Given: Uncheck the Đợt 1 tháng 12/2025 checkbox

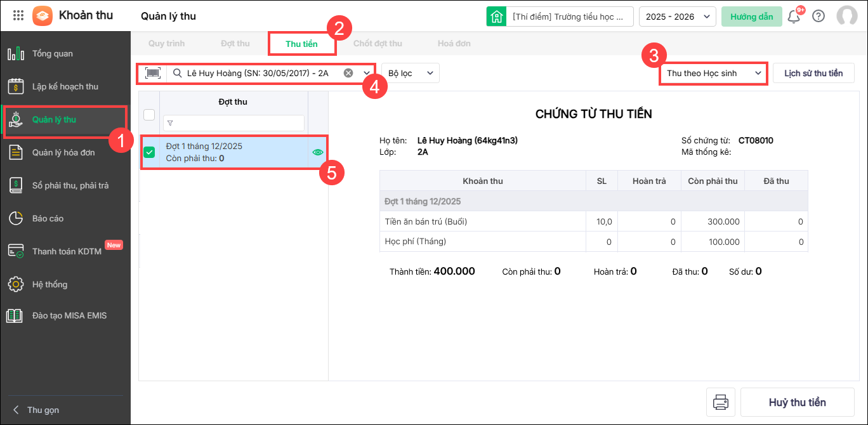Looking at the screenshot, I should click(149, 152).
